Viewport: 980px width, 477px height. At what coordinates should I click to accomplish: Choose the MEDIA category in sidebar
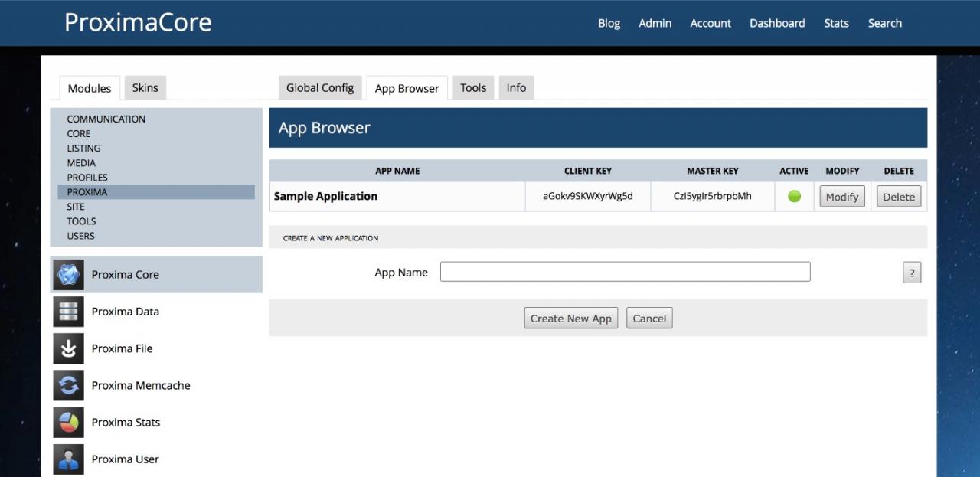click(x=81, y=162)
